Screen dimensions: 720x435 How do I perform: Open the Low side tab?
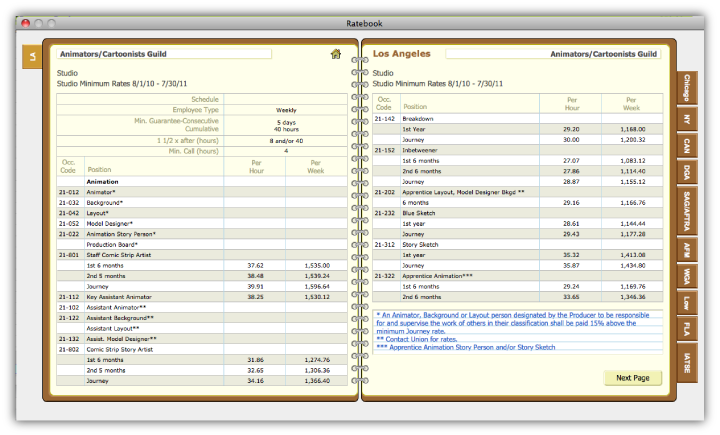coord(687,303)
